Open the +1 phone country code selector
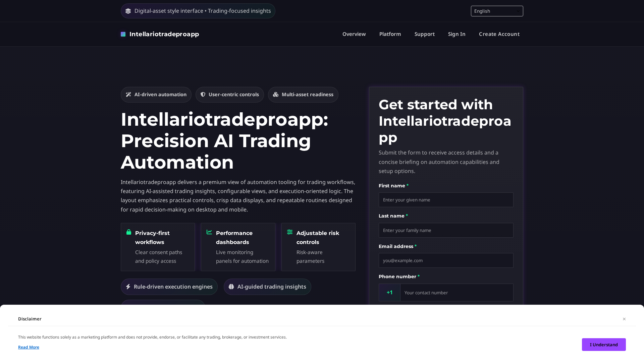Viewport: 644px width, 362px height. point(389,292)
